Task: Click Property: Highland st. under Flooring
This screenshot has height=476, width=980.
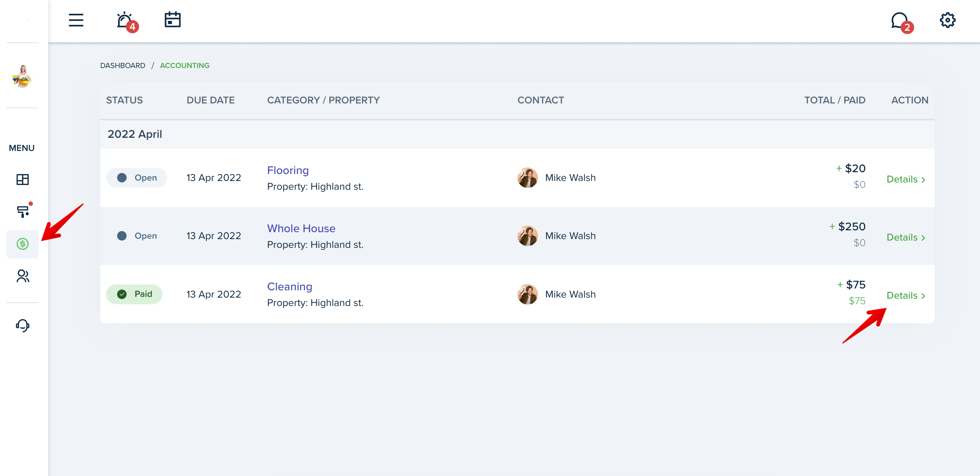Action: tap(315, 186)
